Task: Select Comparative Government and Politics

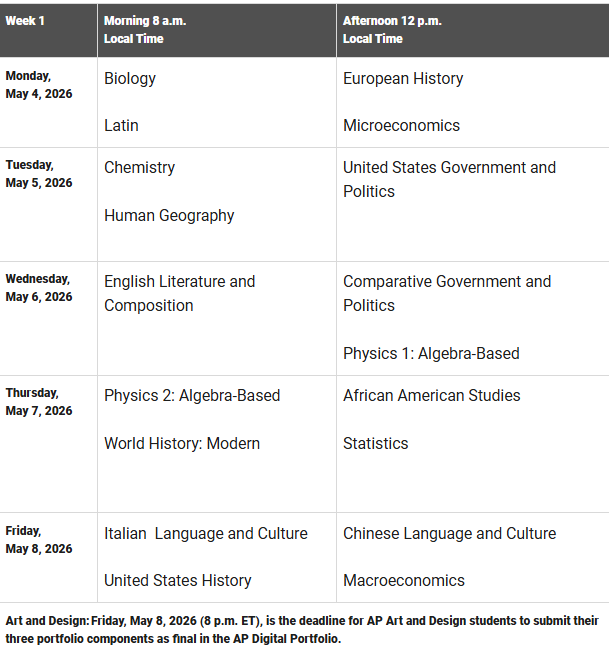Action: click(x=446, y=293)
